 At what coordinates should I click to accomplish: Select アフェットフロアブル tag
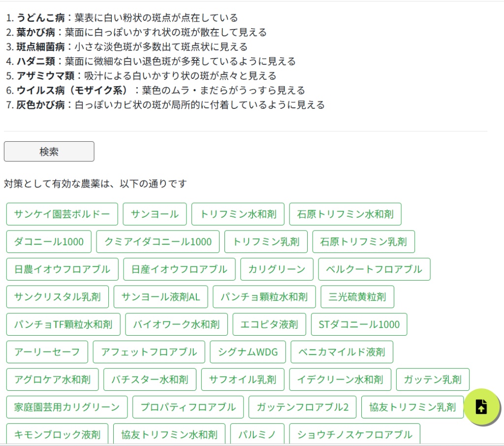(149, 352)
